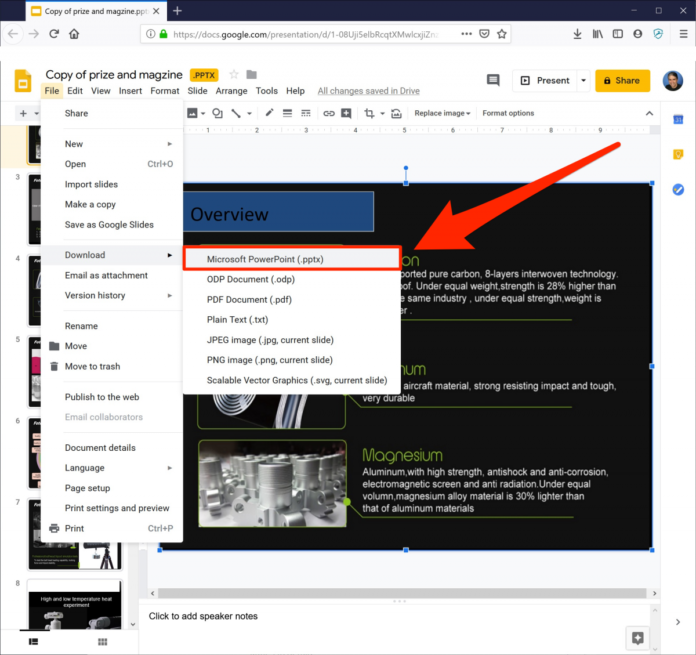Star the presentation title
Screen dimensions: 696x655
pyautogui.click(x=233, y=75)
